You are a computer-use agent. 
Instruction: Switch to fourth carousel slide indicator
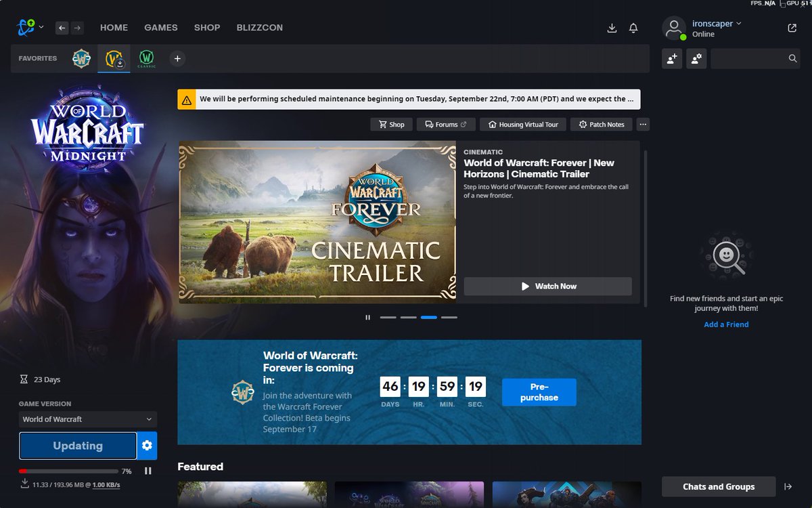[449, 317]
